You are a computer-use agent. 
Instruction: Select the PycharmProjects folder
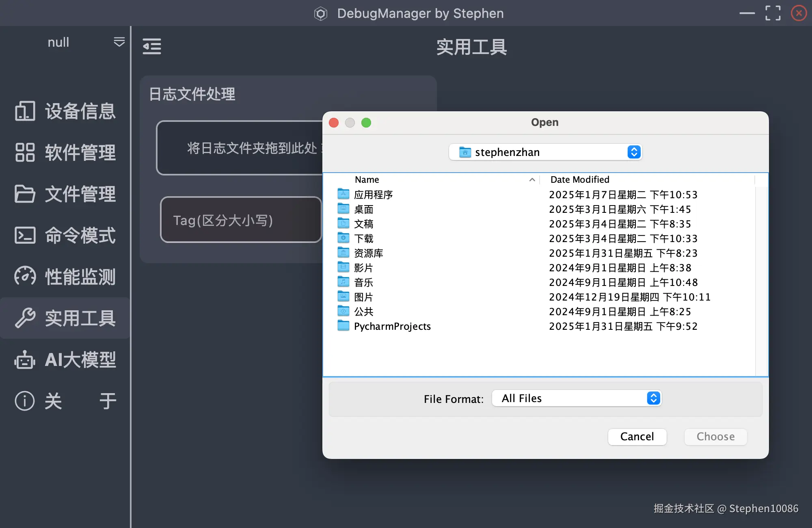392,326
